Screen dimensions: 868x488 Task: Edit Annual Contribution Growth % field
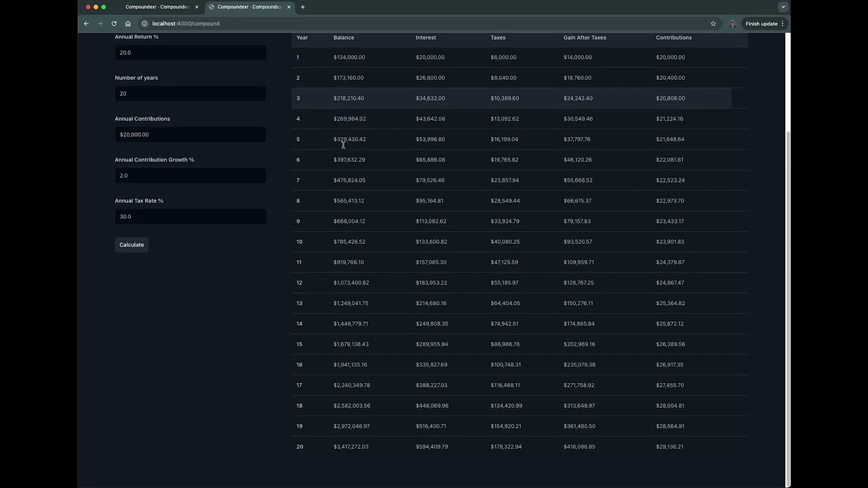click(191, 176)
